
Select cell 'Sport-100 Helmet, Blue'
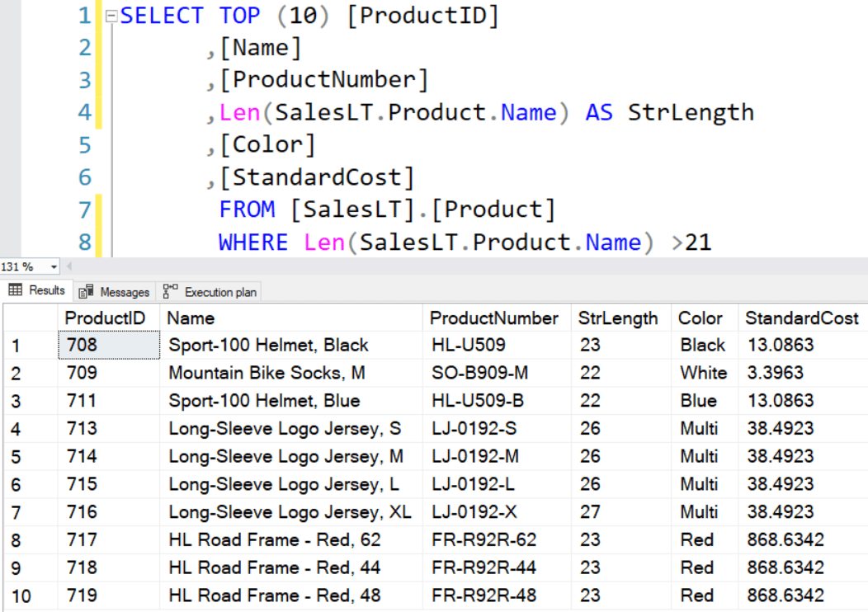tap(291, 401)
